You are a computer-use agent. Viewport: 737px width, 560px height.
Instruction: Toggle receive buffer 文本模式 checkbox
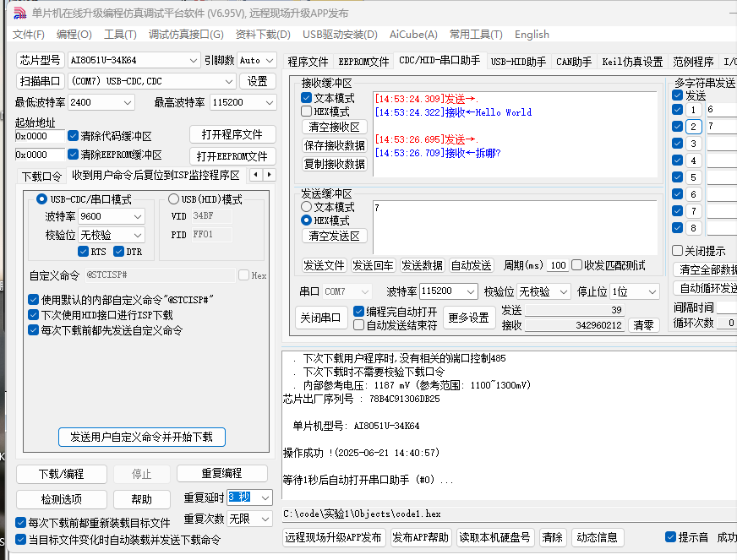(x=306, y=97)
